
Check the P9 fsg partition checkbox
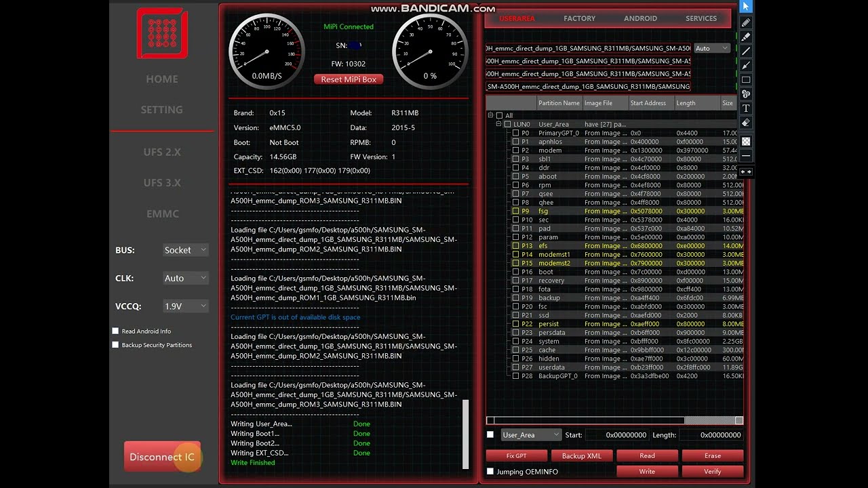[515, 211]
